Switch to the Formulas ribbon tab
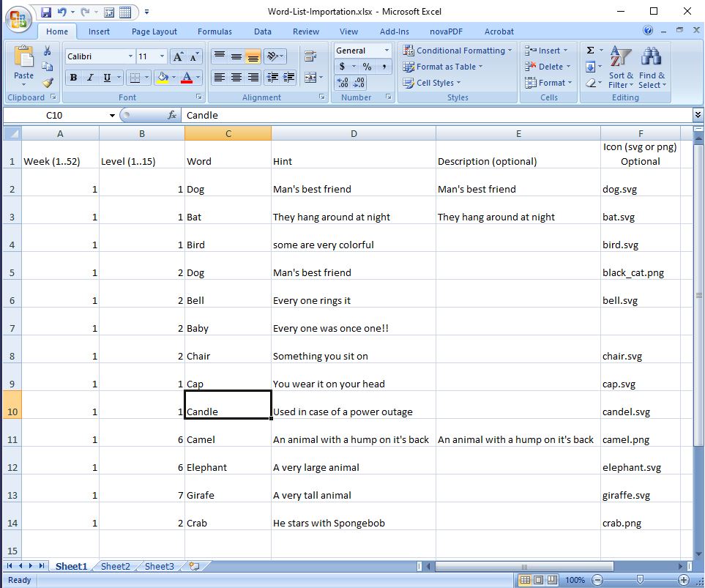 [215, 31]
